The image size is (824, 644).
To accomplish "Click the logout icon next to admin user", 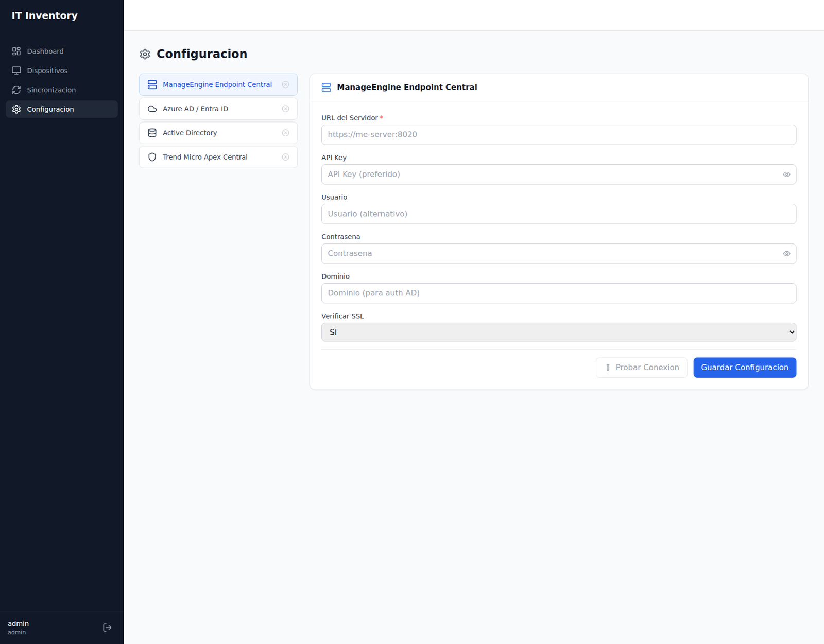I will pyautogui.click(x=107, y=627).
